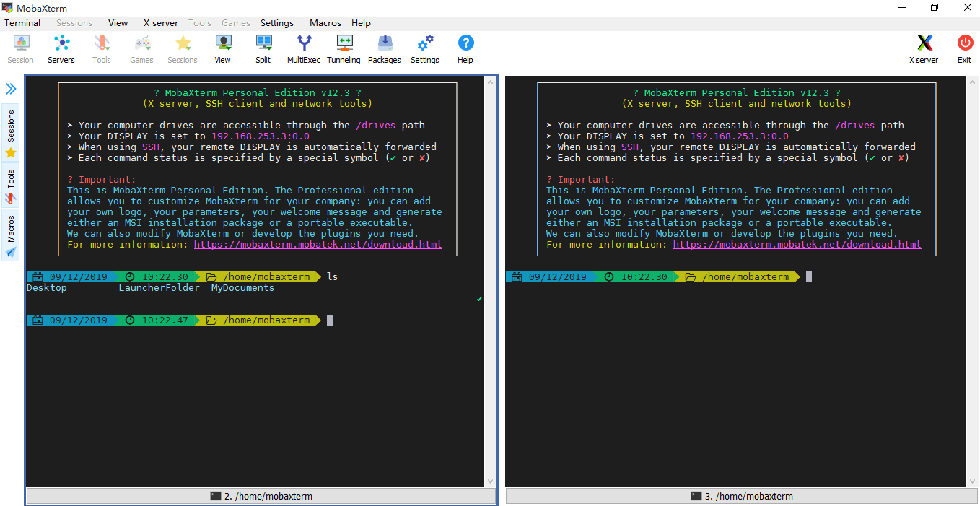Select terminal tab 2. /home/mobaxterm
The image size is (980, 506).
261,496
